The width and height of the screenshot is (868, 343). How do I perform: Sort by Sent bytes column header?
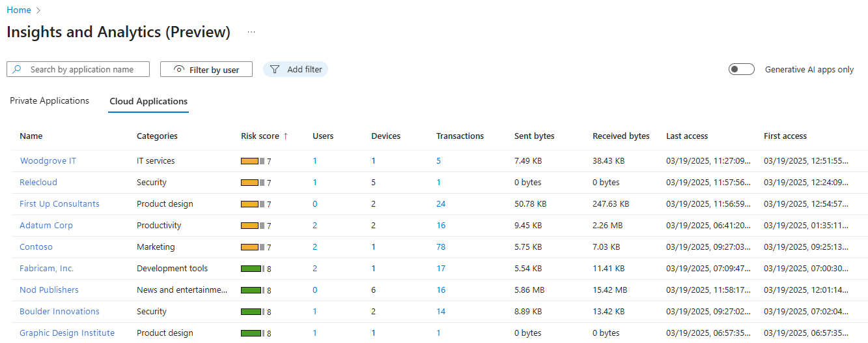coord(534,136)
